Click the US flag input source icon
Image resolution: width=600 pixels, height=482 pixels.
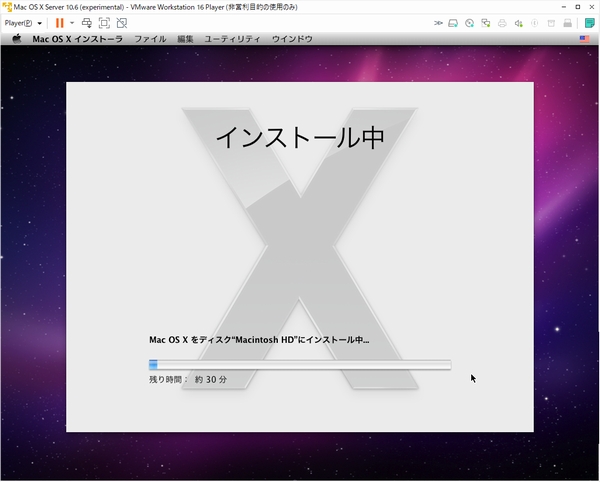tap(584, 39)
